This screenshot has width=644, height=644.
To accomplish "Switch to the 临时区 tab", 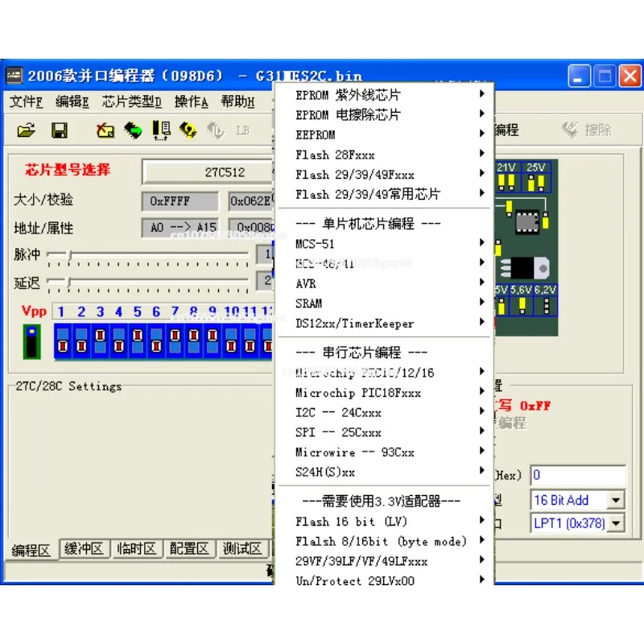I will click(x=137, y=549).
